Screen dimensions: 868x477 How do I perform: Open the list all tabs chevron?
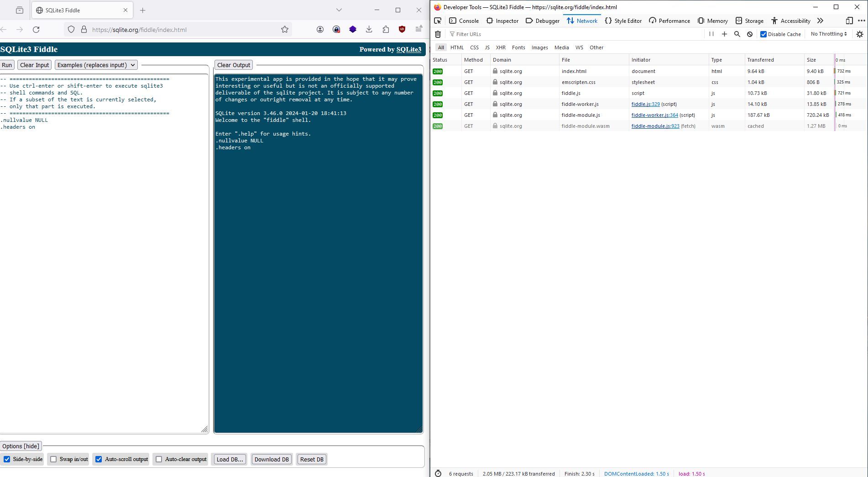[x=339, y=10]
